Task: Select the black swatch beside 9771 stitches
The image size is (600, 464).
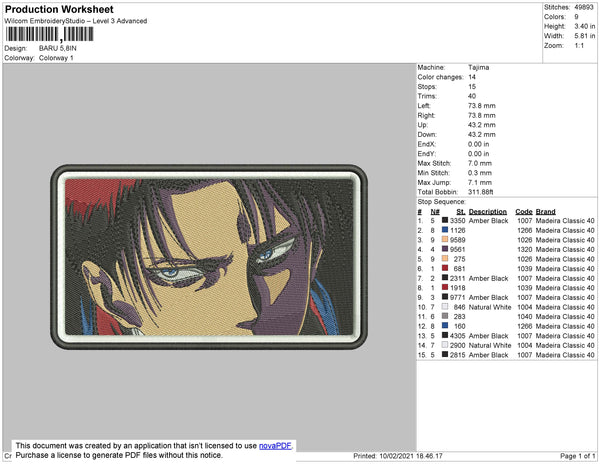Action: (x=445, y=297)
